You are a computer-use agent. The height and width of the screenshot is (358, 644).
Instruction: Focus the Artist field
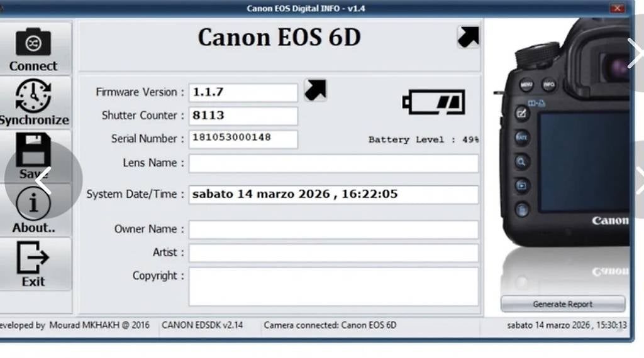click(x=333, y=252)
